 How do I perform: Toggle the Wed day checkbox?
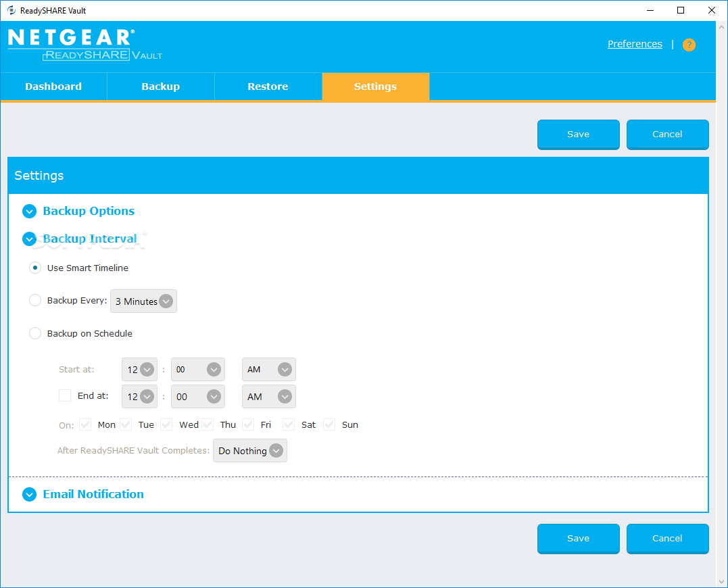(x=167, y=424)
